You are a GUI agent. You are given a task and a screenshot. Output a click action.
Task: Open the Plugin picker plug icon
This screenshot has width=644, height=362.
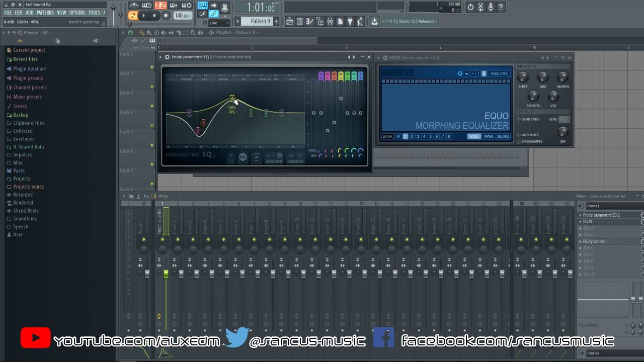[350, 21]
